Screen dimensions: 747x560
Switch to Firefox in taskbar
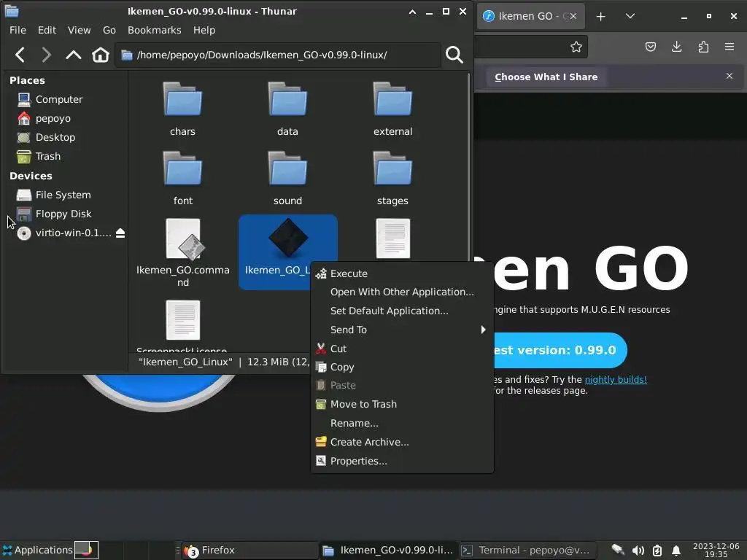coord(249,550)
